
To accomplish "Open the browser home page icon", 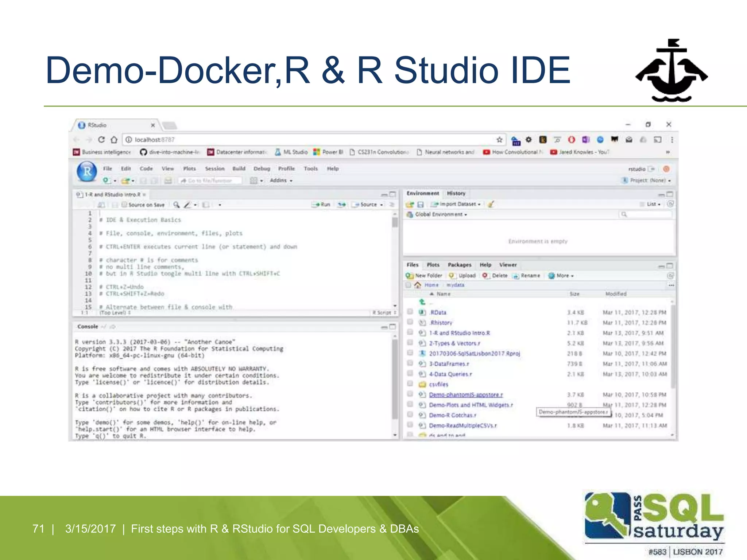I will point(114,140).
